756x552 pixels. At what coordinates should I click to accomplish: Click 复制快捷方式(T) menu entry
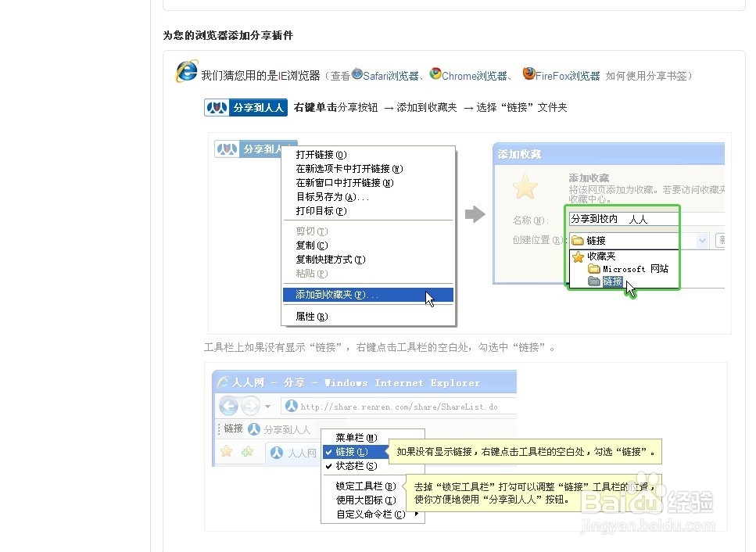330,260
